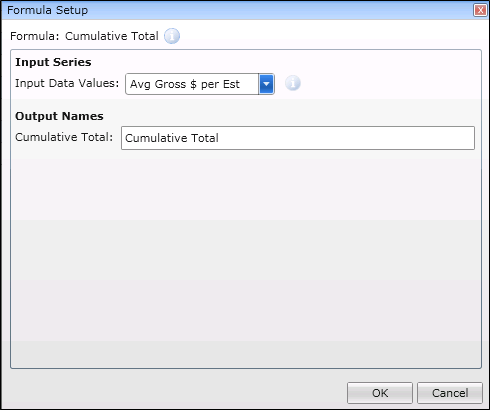The image size is (490, 410).
Task: Click the Formula Setup title bar text
Action: 47,10
